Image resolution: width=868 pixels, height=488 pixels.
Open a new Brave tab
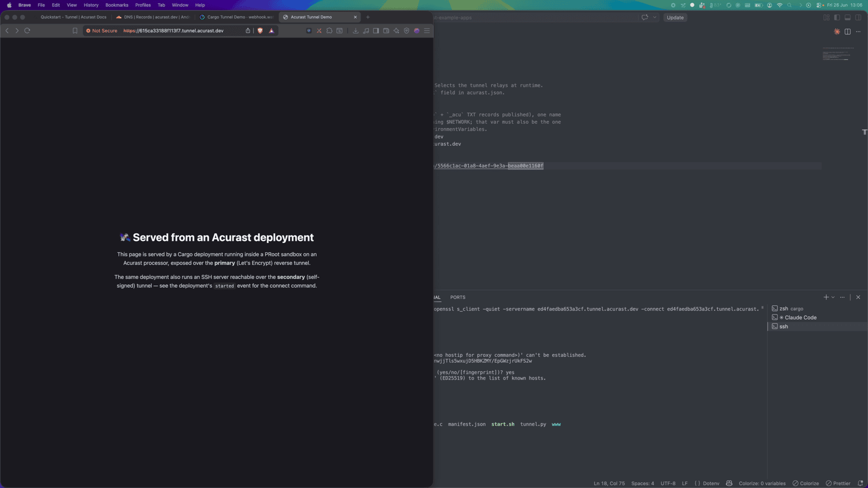click(x=368, y=17)
